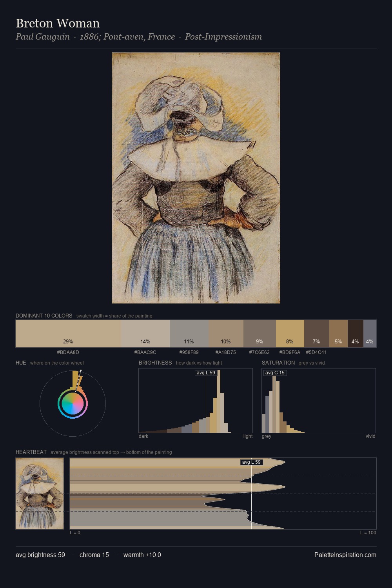This screenshot has width=392, height=588.
Task: Click hex code label #BAAC9C
Action: (x=145, y=352)
